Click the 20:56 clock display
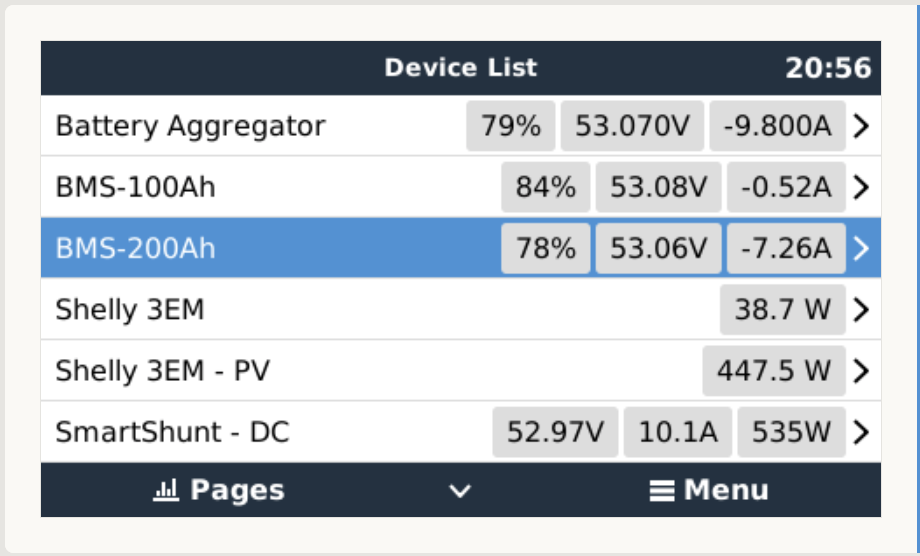 tap(828, 68)
